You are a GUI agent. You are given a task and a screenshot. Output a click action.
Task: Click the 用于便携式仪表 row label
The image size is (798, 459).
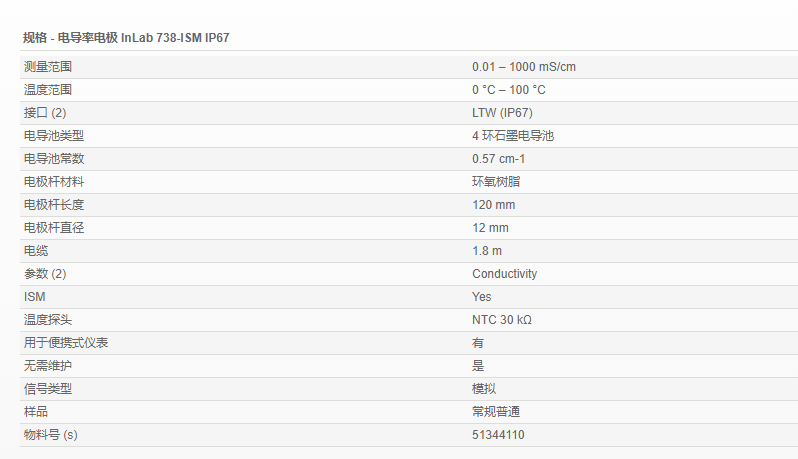coord(66,343)
